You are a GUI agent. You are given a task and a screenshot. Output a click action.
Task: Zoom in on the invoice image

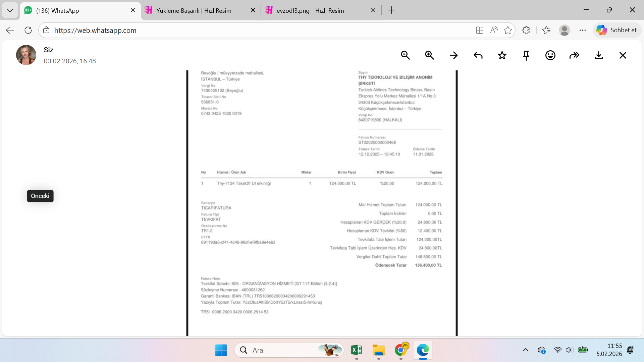tap(429, 55)
